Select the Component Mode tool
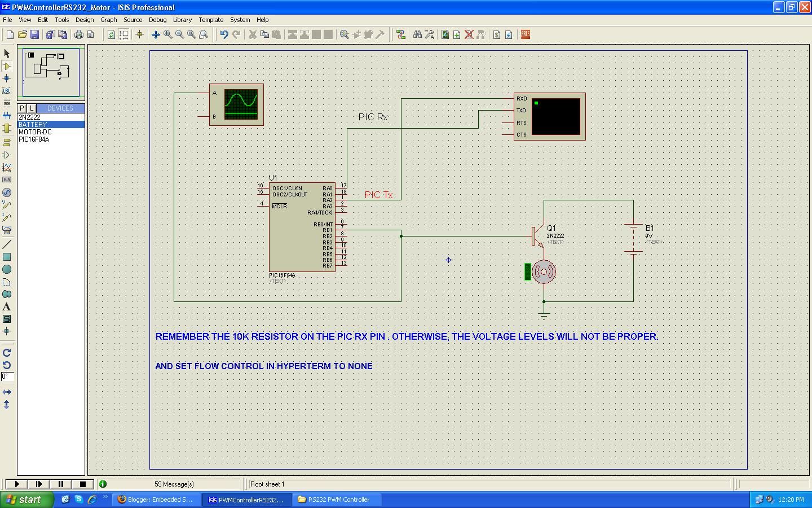812x508 pixels. (x=7, y=66)
